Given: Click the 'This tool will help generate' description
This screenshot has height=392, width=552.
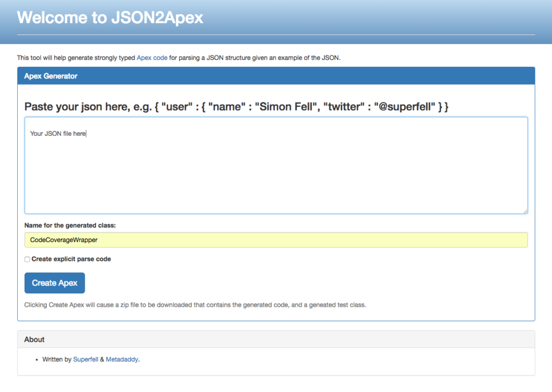Looking at the screenshot, I should (x=178, y=58).
